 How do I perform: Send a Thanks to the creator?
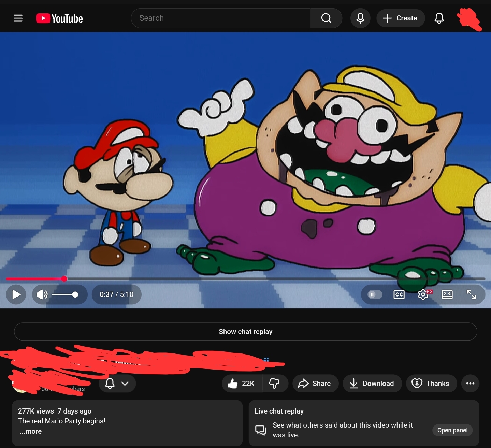pyautogui.click(x=431, y=384)
